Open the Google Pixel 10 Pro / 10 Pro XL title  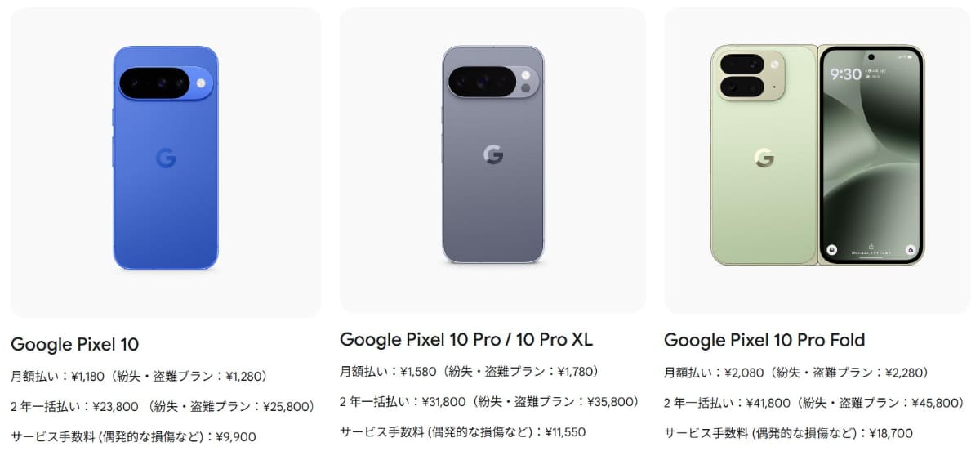(x=466, y=339)
